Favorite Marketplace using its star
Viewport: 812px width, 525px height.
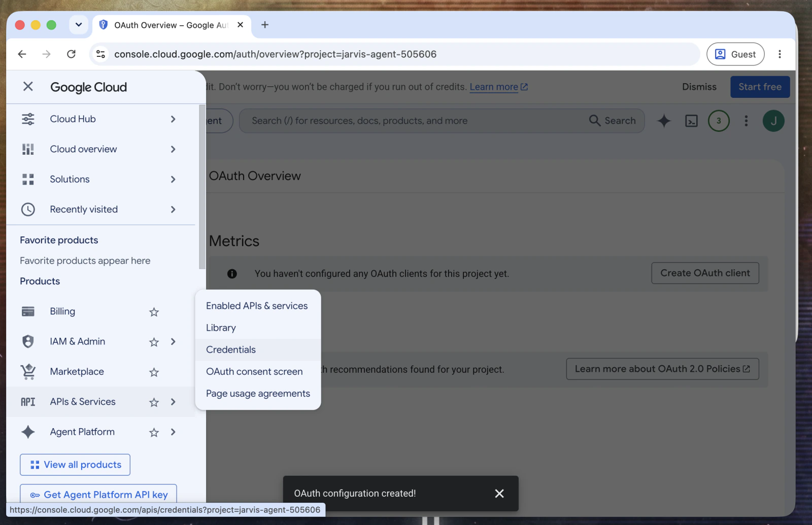click(x=154, y=372)
